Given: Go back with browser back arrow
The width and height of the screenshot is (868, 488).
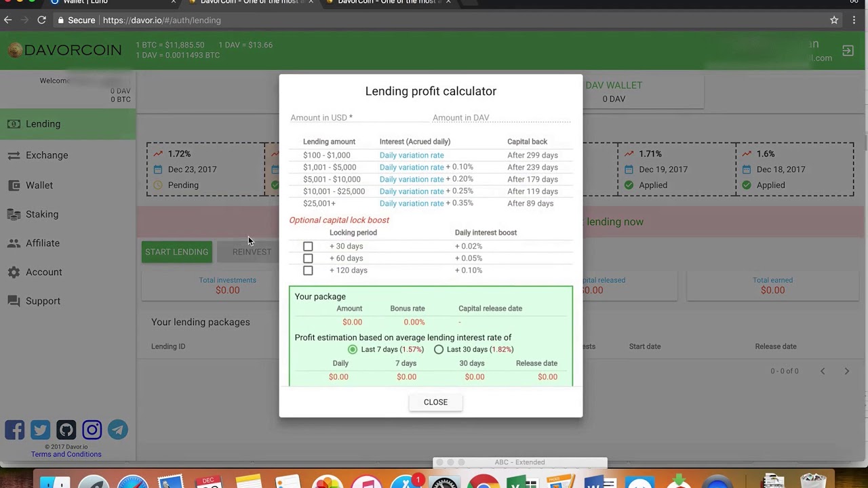Looking at the screenshot, I should (x=8, y=20).
